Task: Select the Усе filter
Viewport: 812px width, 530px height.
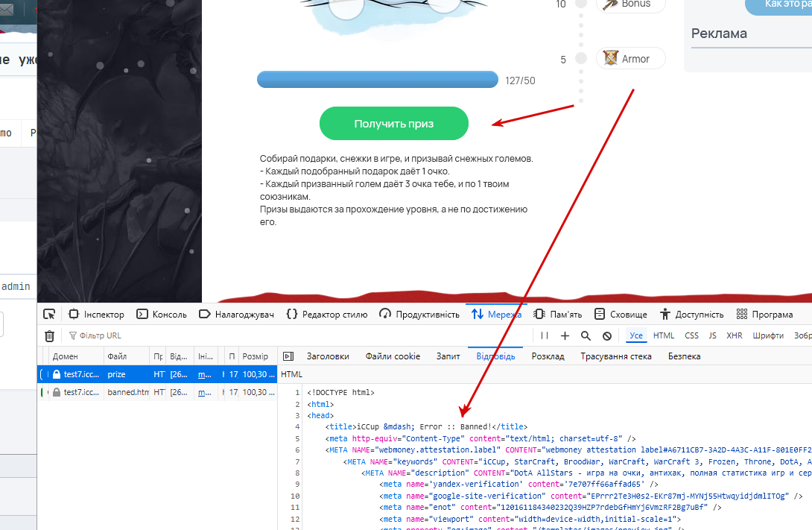Action: (636, 335)
